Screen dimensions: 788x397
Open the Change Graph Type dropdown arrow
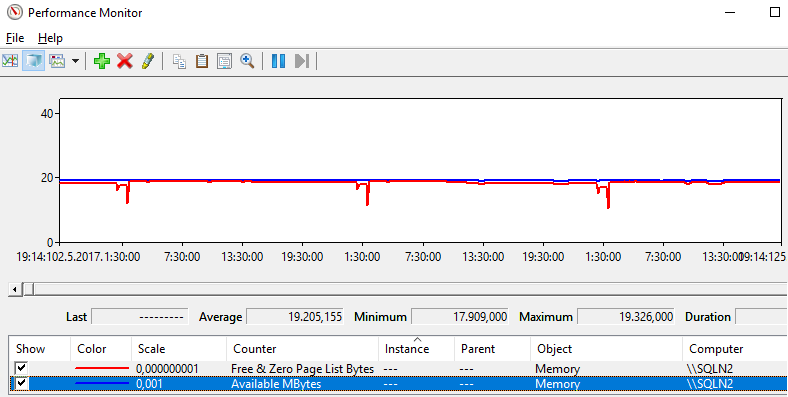point(75,61)
